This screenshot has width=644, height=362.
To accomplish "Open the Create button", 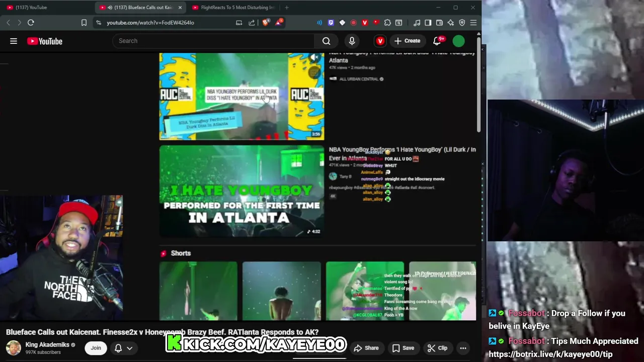I will tap(407, 41).
